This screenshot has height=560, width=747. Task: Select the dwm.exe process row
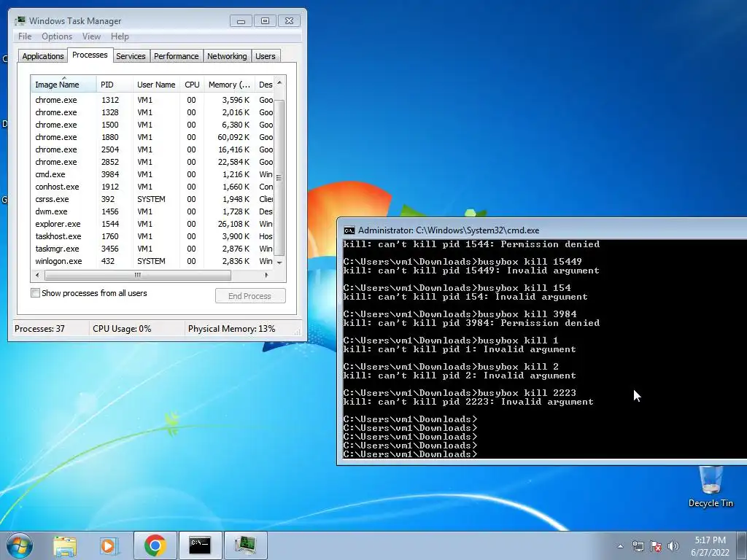coord(152,211)
